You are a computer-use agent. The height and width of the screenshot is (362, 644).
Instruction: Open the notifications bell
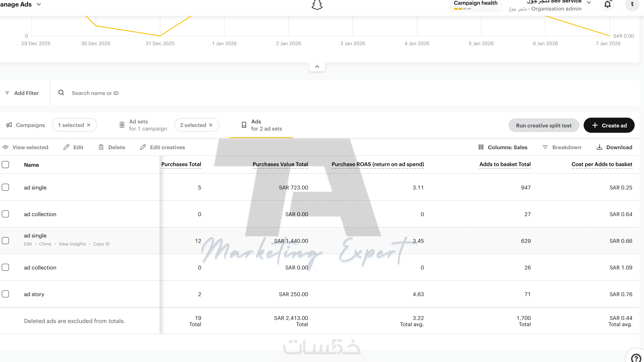pyautogui.click(x=608, y=4)
